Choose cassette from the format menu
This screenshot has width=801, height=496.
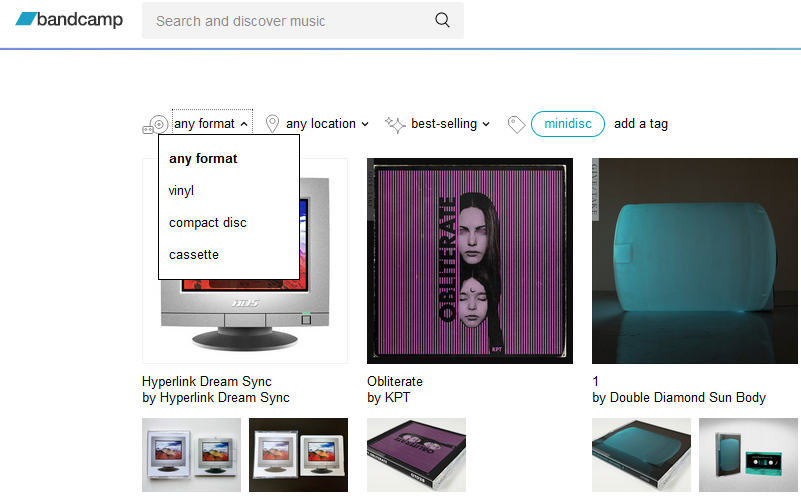point(194,254)
